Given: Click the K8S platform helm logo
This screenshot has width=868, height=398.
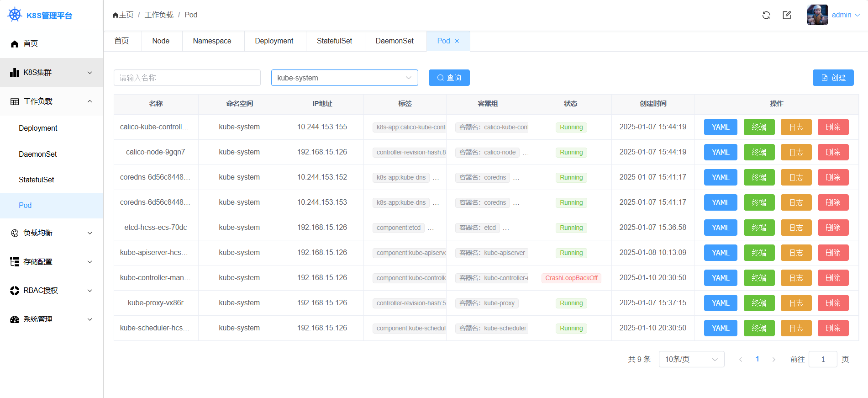Looking at the screenshot, I should [15, 15].
